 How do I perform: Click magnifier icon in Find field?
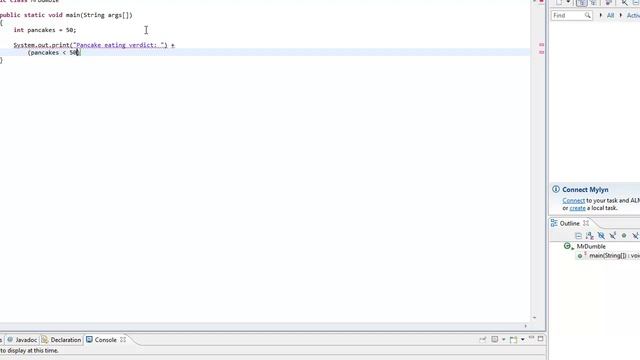[x=587, y=16]
